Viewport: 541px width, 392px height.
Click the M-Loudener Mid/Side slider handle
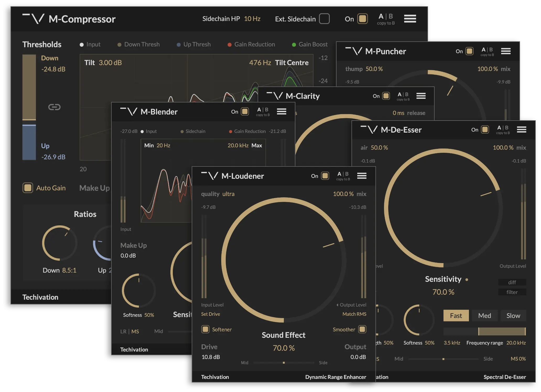[x=284, y=363]
